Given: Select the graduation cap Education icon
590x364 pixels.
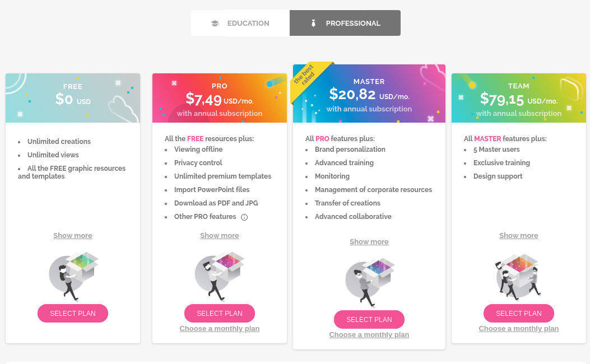Looking at the screenshot, I should [x=215, y=23].
